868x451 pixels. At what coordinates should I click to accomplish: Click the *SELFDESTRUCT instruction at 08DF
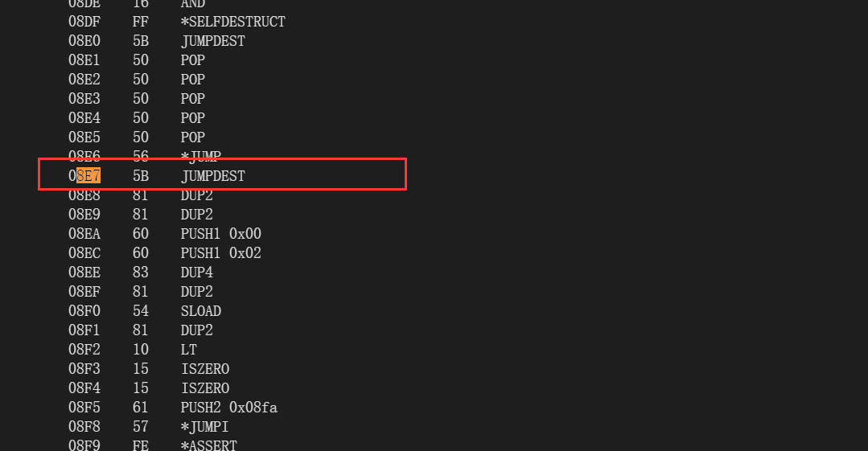232,22
